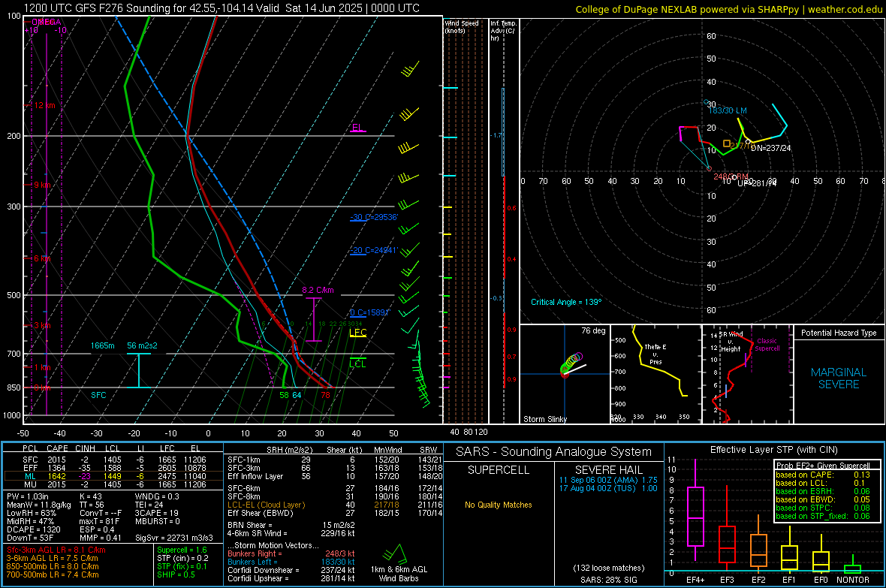Click the MARGINAL SEVERE hazard text
886x588 pixels.
(x=839, y=378)
